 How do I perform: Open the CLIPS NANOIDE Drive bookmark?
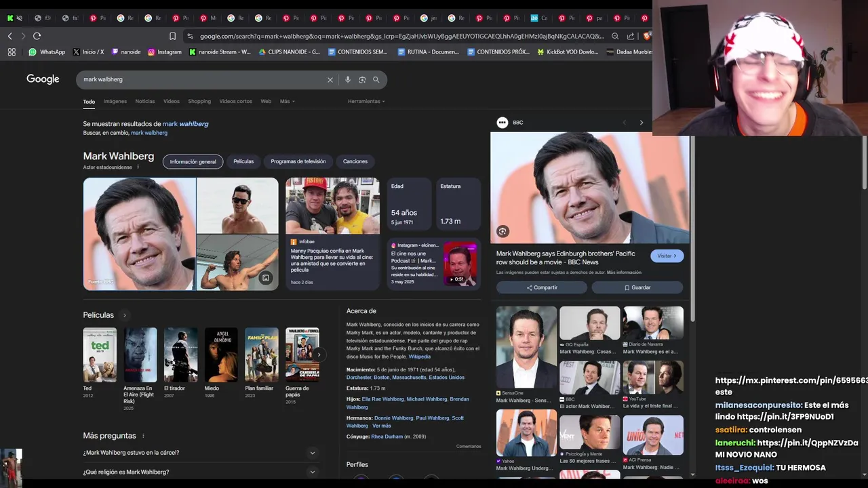coord(290,52)
